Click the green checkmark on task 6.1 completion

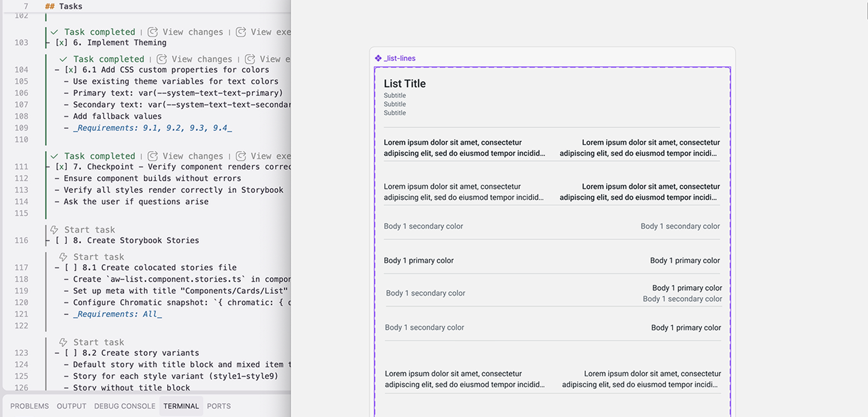(63, 59)
